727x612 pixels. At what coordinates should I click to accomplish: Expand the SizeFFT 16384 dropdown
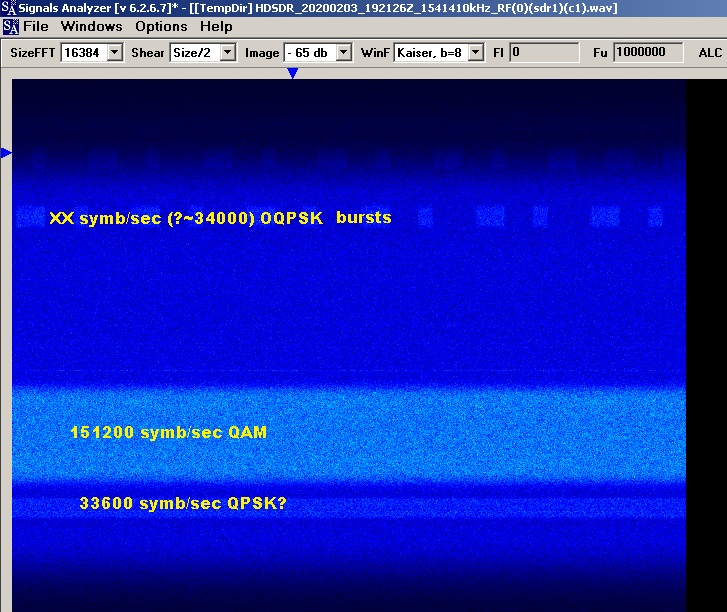(115, 52)
